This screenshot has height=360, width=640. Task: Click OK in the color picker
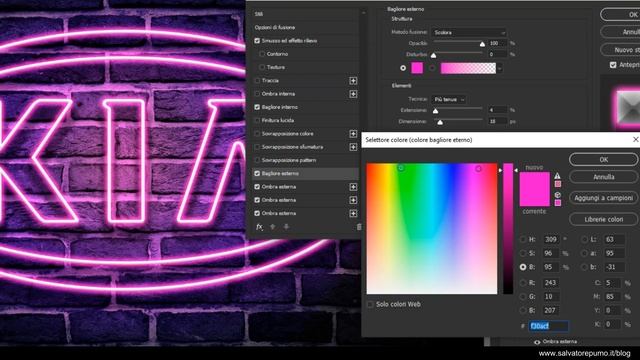coord(603,160)
